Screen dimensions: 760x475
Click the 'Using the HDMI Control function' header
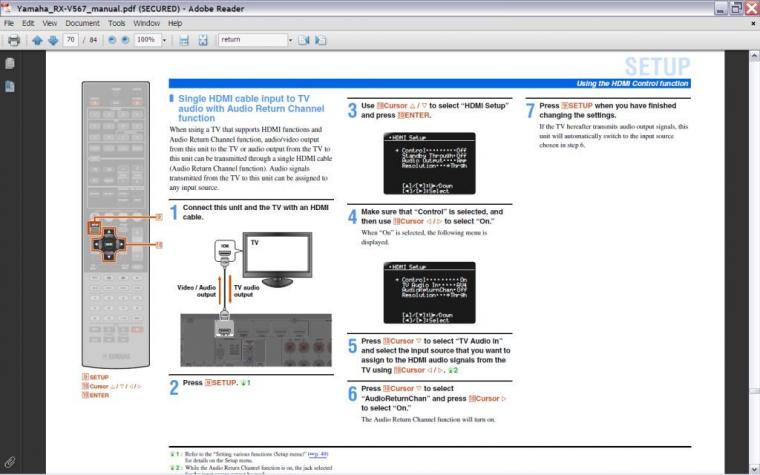click(632, 84)
